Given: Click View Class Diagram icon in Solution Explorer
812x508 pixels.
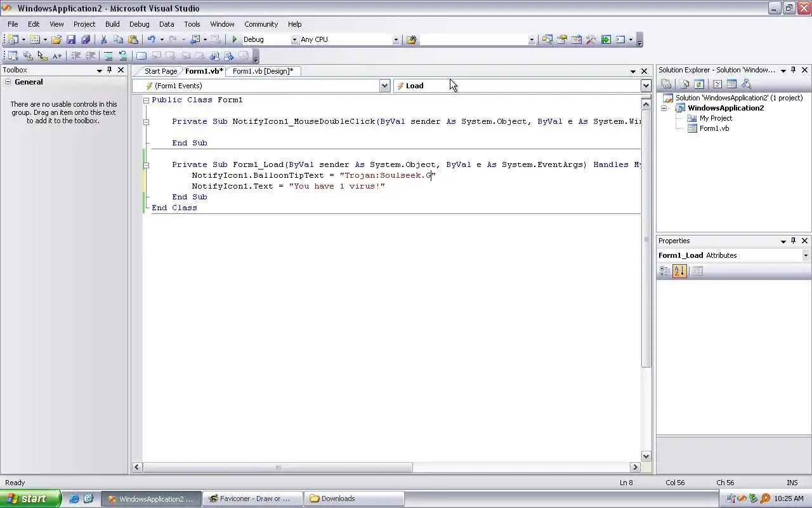Looking at the screenshot, I should click(x=746, y=84).
